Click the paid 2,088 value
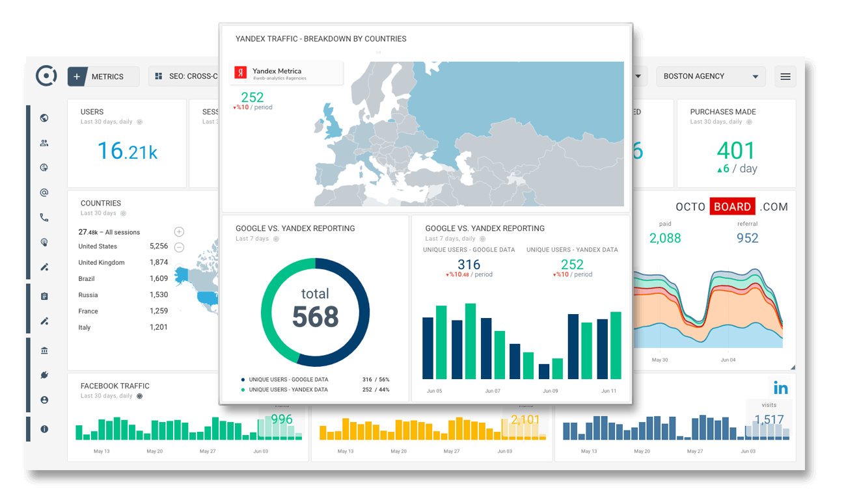 [x=665, y=238]
